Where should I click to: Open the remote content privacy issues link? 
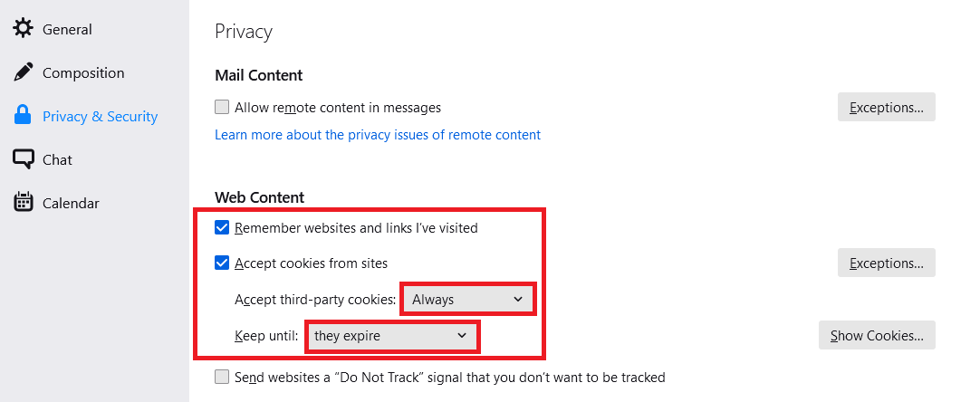(378, 135)
